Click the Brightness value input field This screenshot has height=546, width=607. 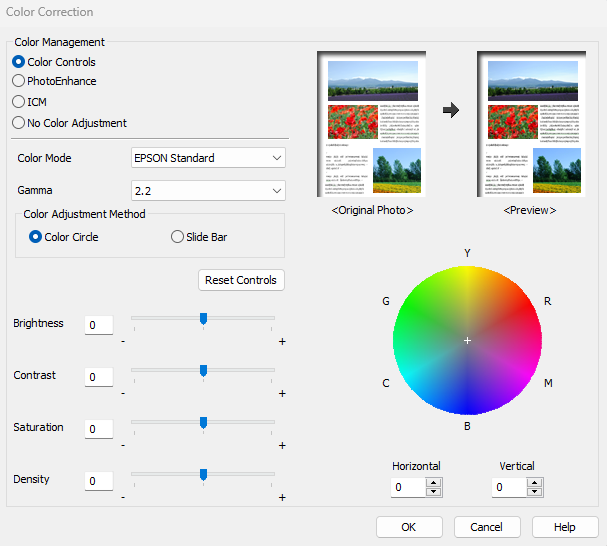point(98,325)
